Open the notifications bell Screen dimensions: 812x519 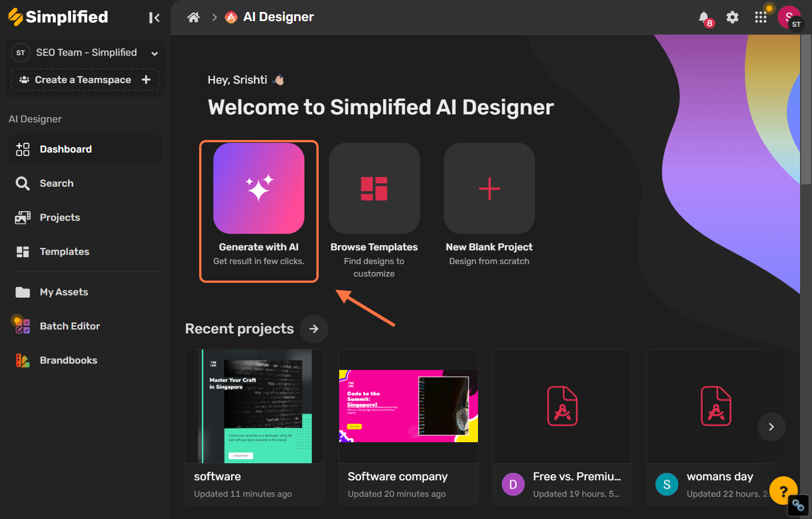point(704,18)
